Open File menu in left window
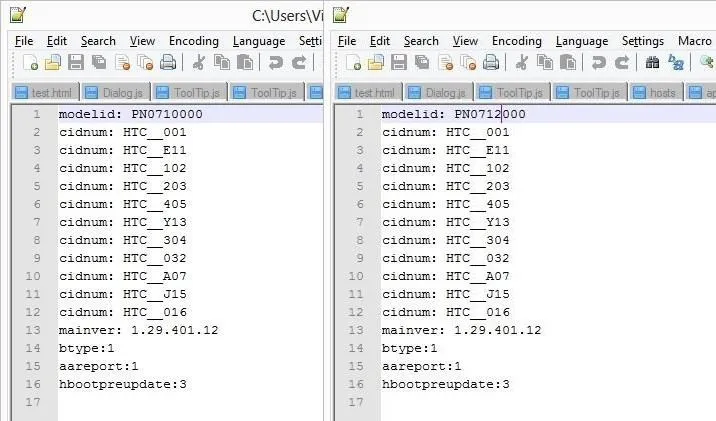 [24, 41]
